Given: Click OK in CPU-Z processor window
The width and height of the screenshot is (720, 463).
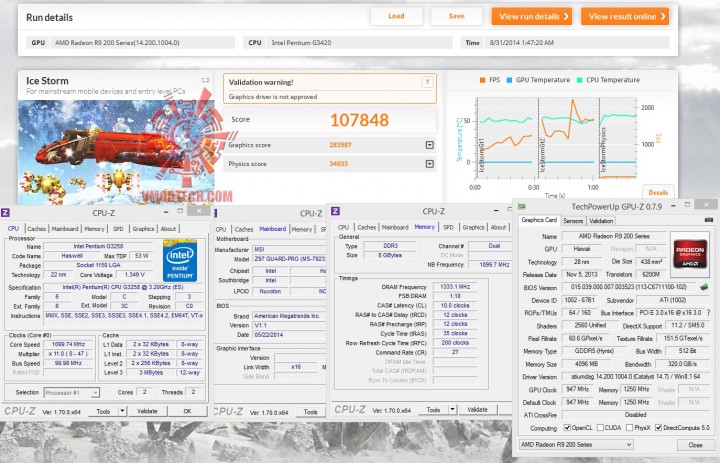Looking at the screenshot, I should pyautogui.click(x=187, y=411).
